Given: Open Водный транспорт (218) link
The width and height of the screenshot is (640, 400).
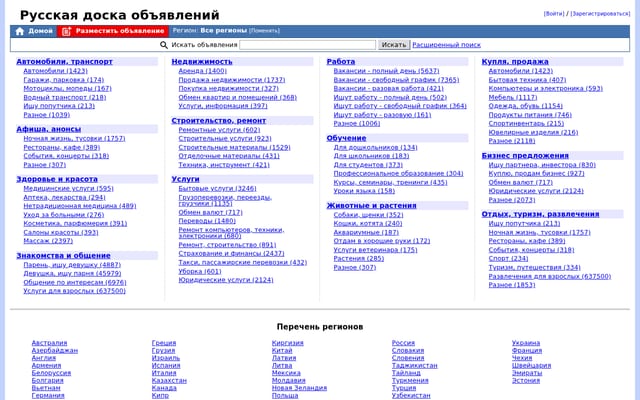Looking at the screenshot, I should [64, 98].
